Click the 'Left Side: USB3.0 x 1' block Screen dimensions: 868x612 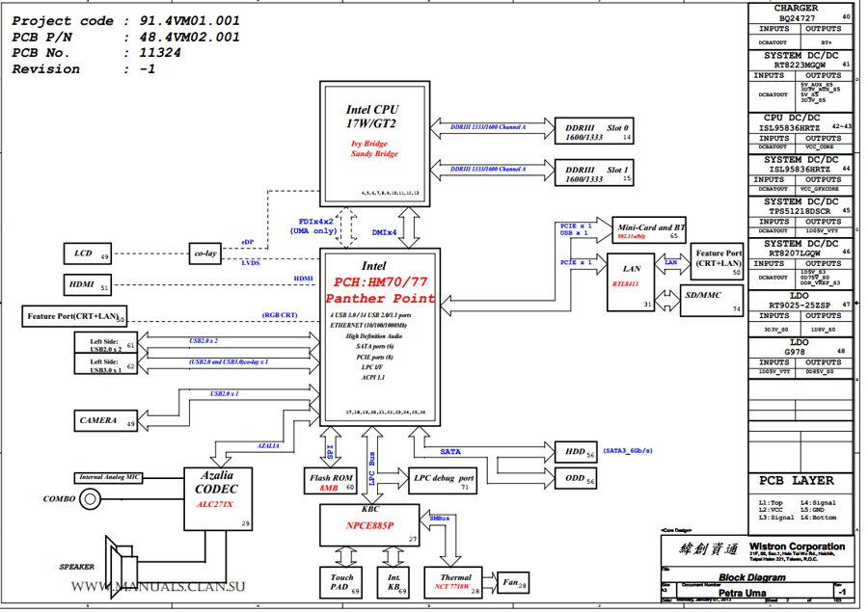106,364
